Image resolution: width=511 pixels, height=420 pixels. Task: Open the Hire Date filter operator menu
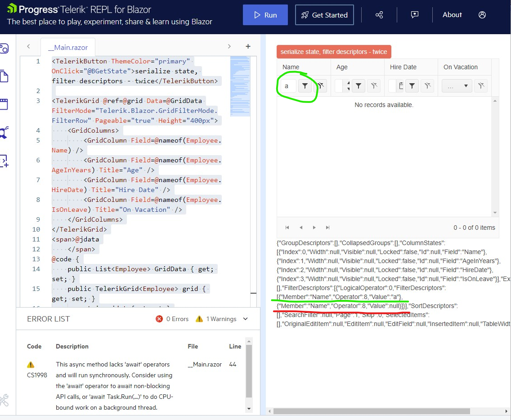[x=412, y=86]
